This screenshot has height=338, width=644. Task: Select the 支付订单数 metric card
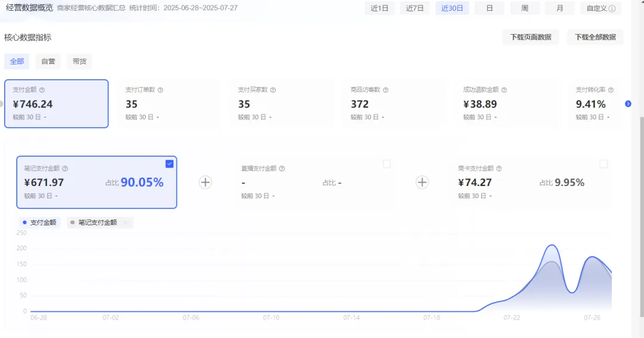[x=169, y=104]
